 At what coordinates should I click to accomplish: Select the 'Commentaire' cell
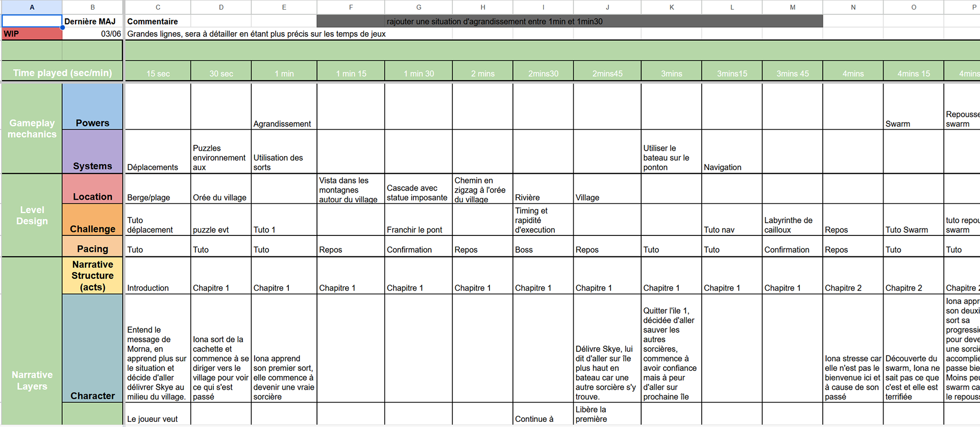pyautogui.click(x=158, y=21)
